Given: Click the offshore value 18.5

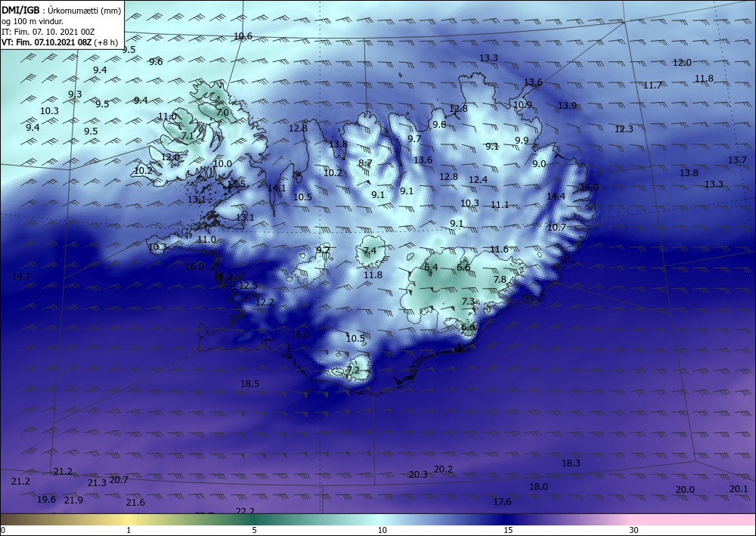Looking at the screenshot, I should tap(249, 384).
